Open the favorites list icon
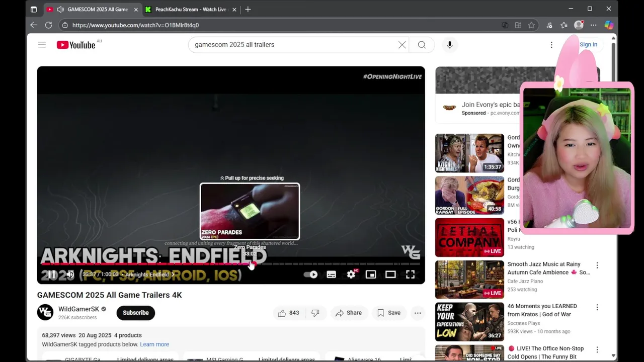644x362 pixels. [x=564, y=25]
